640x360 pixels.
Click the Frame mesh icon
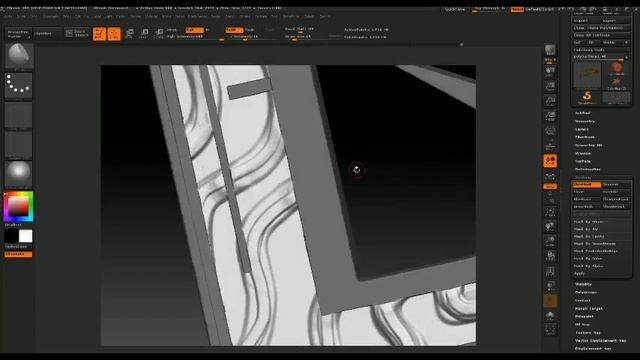550,211
